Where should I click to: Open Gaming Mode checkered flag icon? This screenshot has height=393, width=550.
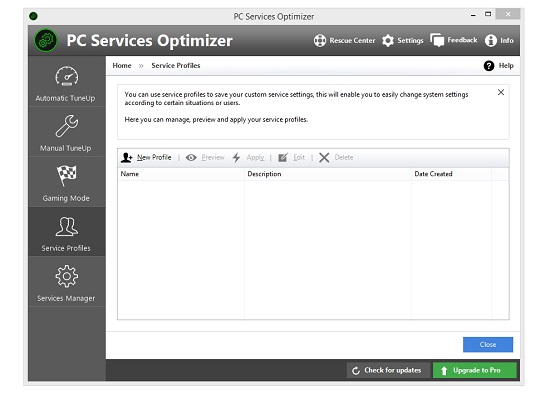[x=67, y=175]
